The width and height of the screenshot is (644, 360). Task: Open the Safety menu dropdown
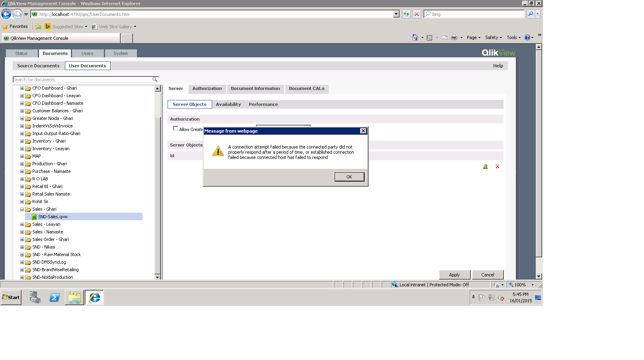pyautogui.click(x=494, y=37)
